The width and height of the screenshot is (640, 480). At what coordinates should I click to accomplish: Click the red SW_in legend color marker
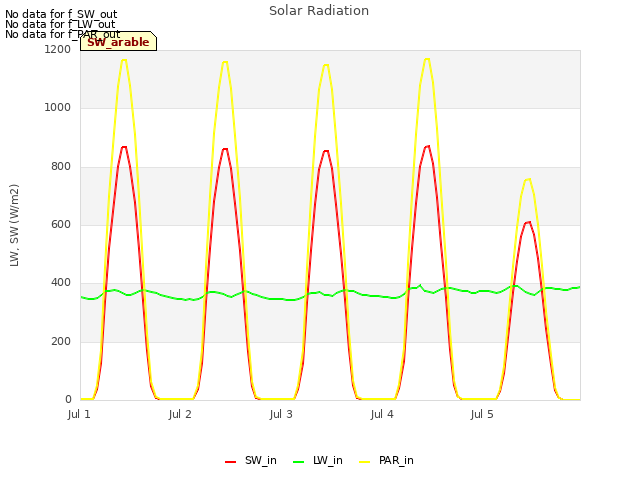point(231,462)
